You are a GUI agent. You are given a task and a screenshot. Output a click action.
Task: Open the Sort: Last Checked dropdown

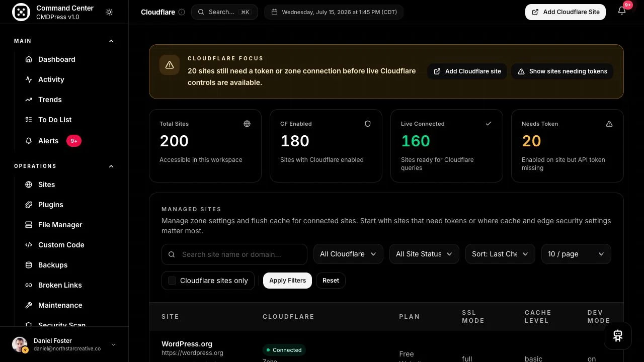tap(500, 254)
